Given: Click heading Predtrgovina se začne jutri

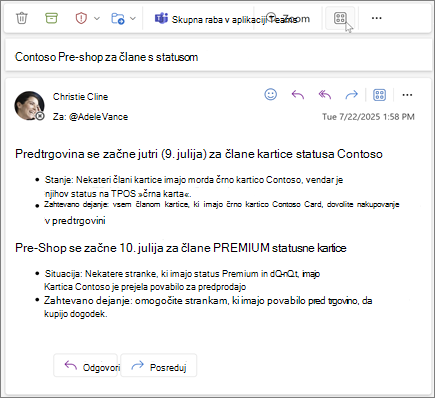Looking at the screenshot, I should [x=199, y=154].
